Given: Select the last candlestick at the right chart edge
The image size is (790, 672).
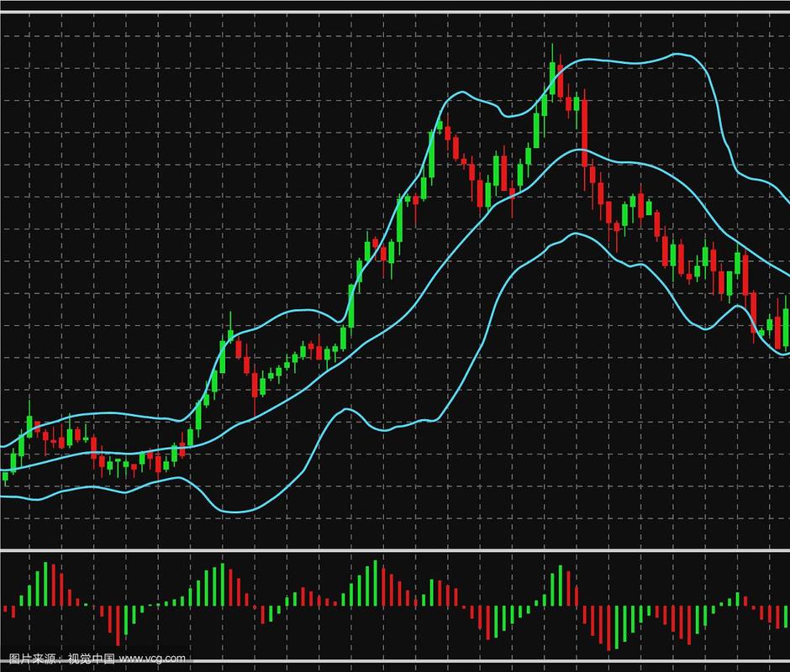Looking at the screenshot, I should point(786,328).
